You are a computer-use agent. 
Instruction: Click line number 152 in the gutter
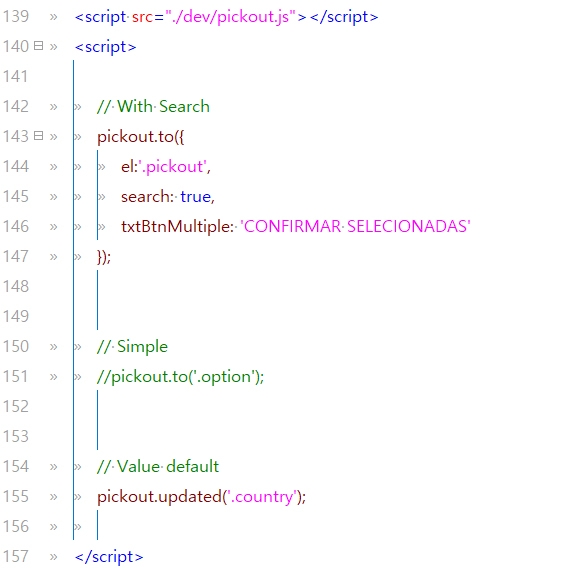coord(16,406)
